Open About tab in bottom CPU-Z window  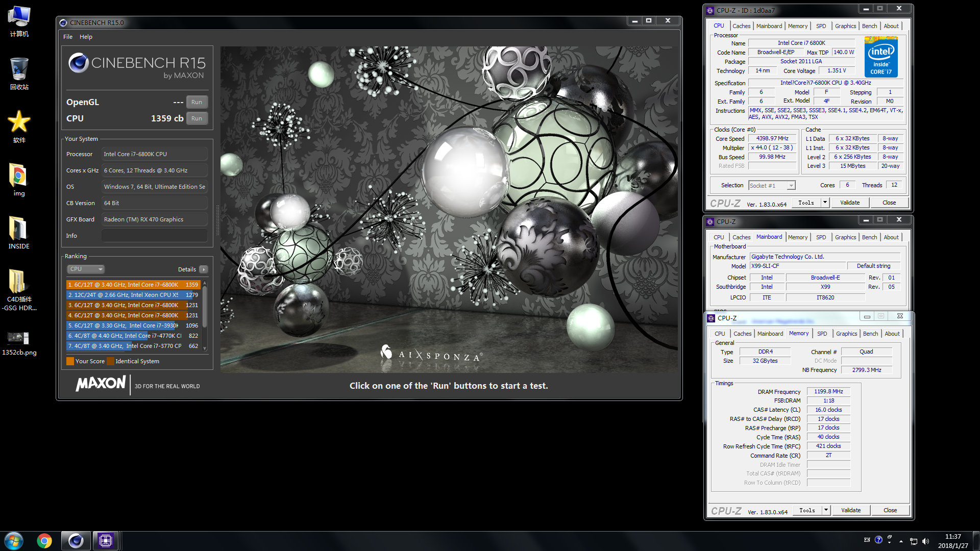(892, 334)
